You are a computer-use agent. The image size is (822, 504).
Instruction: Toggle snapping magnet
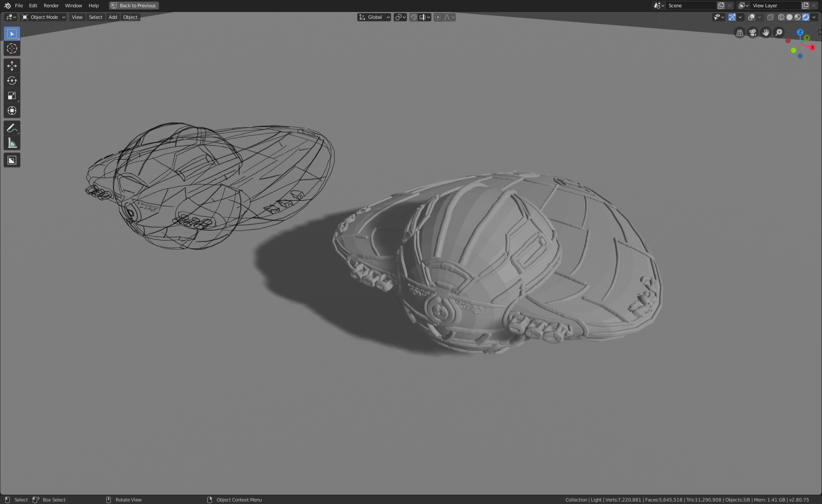tap(413, 17)
